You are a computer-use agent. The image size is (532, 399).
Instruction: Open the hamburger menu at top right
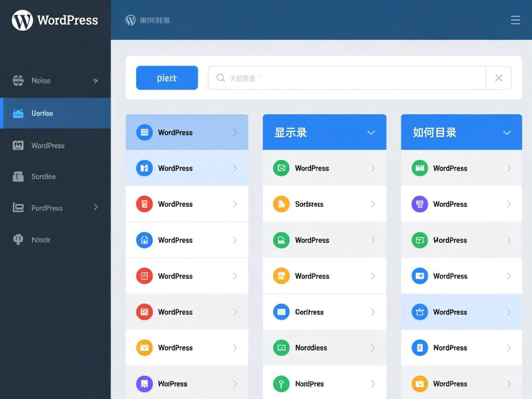[x=515, y=20]
